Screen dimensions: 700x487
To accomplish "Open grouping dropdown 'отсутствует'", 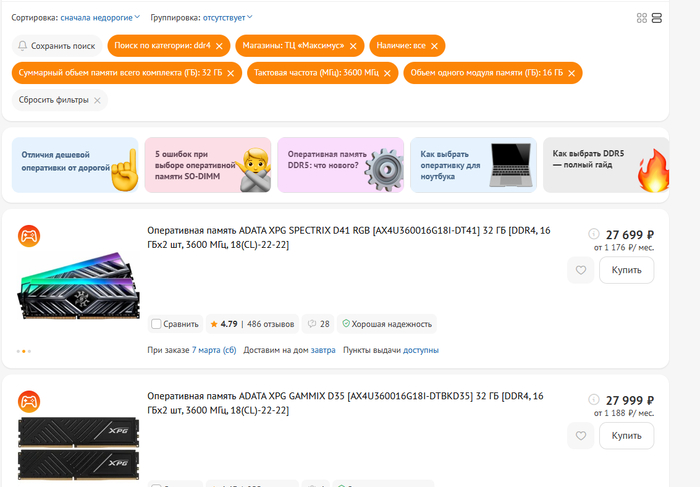I will (228, 17).
